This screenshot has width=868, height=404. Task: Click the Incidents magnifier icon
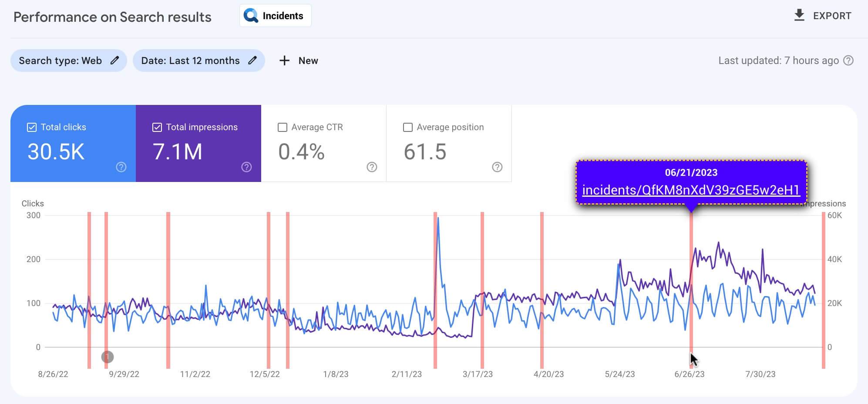pos(250,15)
